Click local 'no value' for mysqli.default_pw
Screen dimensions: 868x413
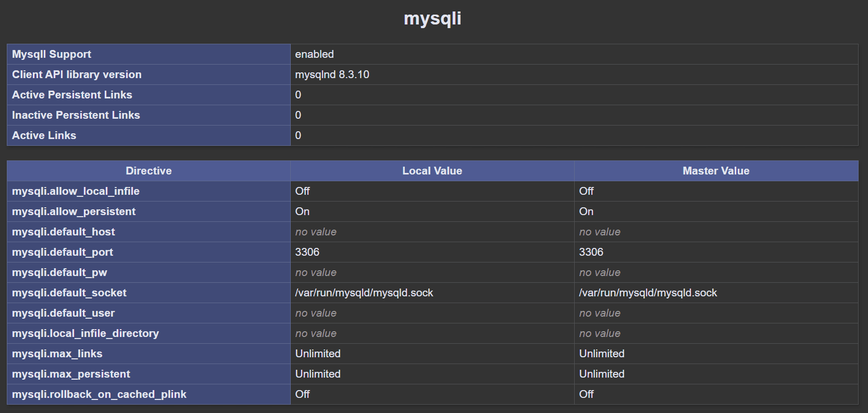pyautogui.click(x=316, y=272)
